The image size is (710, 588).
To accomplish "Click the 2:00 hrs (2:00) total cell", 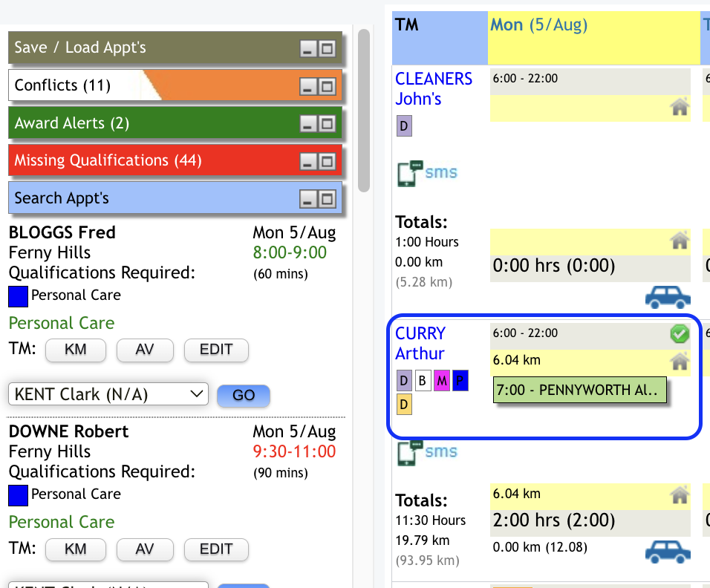I will click(590, 523).
